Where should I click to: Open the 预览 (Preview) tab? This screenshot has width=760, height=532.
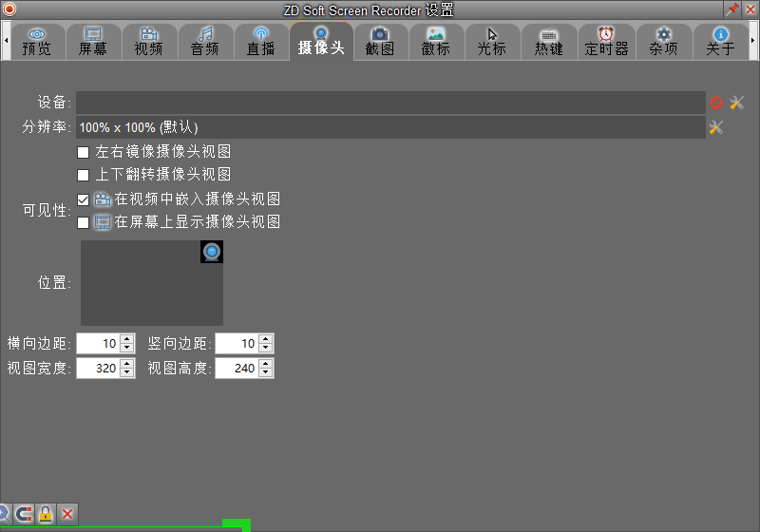click(37, 42)
